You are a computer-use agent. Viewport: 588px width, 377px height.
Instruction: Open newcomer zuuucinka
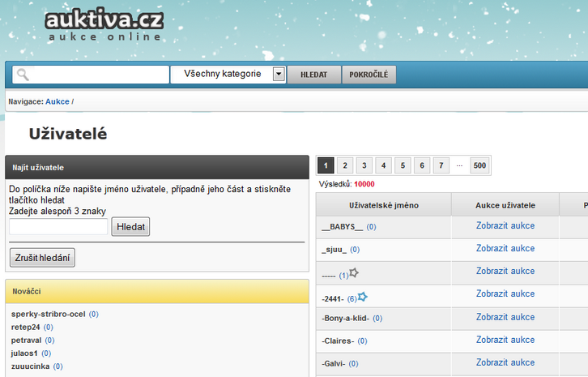click(31, 366)
